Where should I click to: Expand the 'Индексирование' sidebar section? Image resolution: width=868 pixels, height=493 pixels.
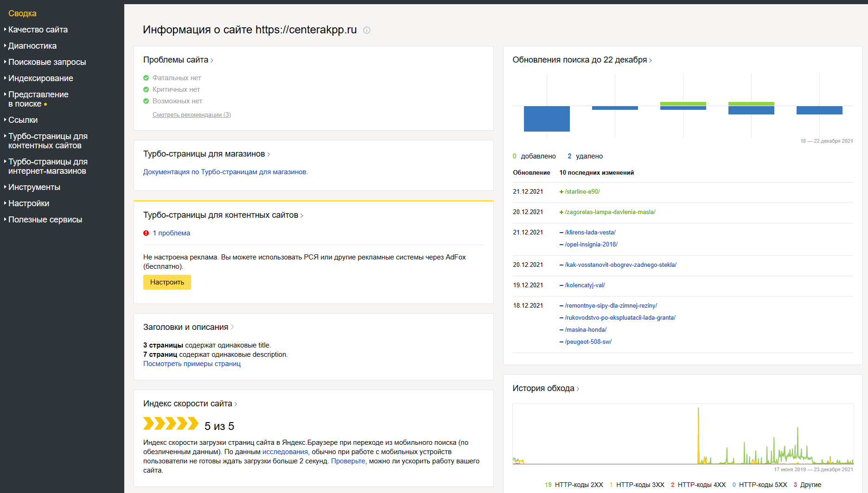click(x=41, y=78)
